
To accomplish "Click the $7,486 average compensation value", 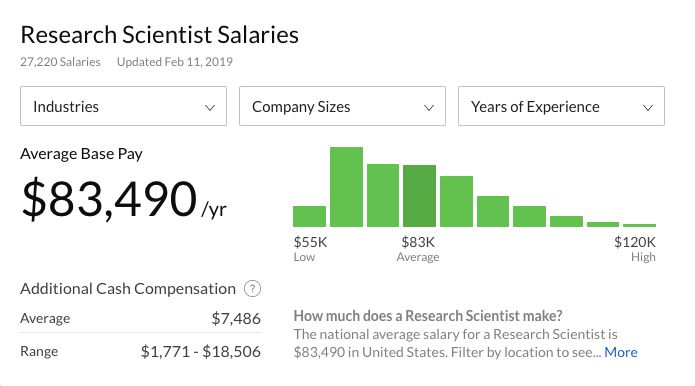I will point(236,319).
